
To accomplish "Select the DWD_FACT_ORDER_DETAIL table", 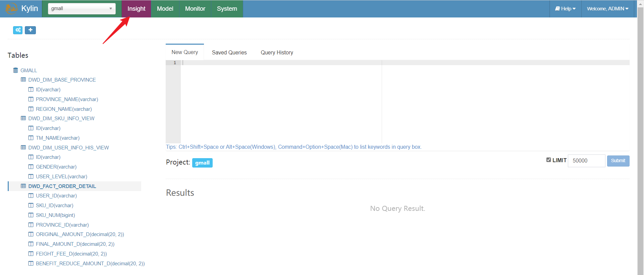I will tap(62, 186).
